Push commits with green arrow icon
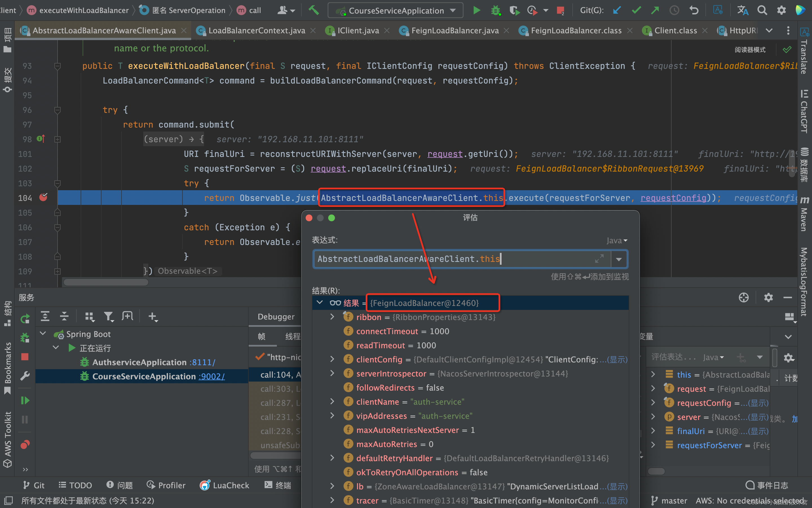 point(655,10)
